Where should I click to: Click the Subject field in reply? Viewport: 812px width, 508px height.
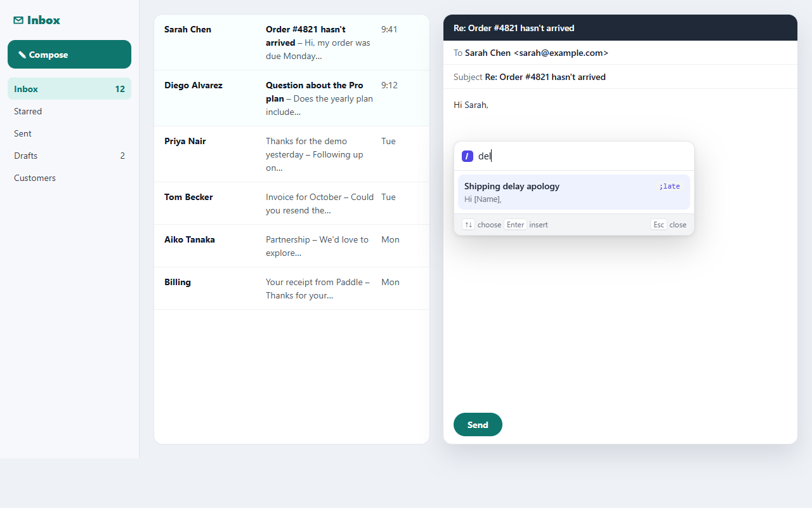(620, 77)
